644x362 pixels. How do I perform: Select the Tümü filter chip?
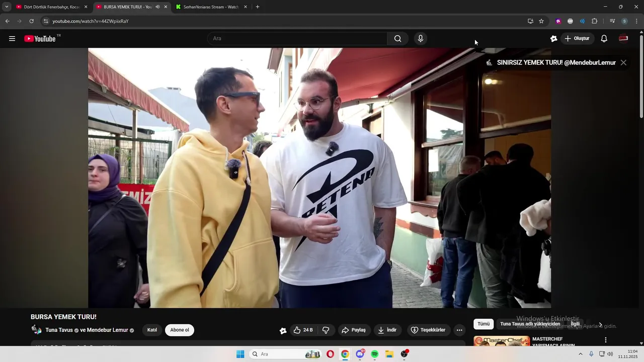point(484,324)
